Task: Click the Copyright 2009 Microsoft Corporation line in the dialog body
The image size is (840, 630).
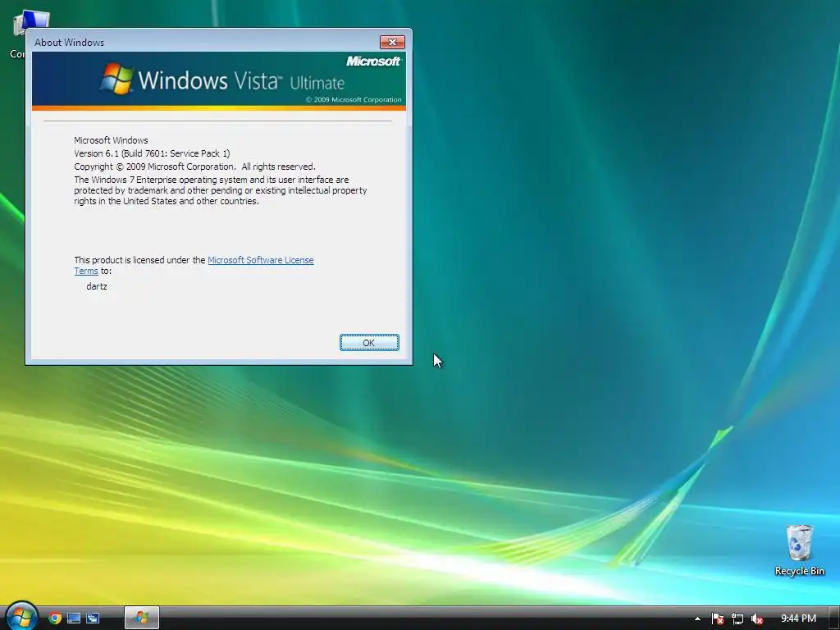Action: click(x=195, y=167)
